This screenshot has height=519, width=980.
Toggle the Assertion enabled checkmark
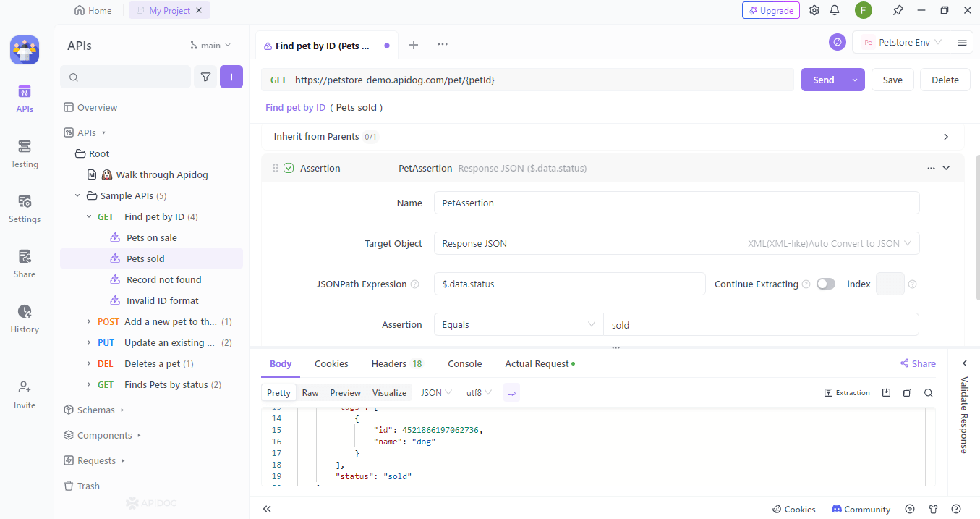(289, 168)
